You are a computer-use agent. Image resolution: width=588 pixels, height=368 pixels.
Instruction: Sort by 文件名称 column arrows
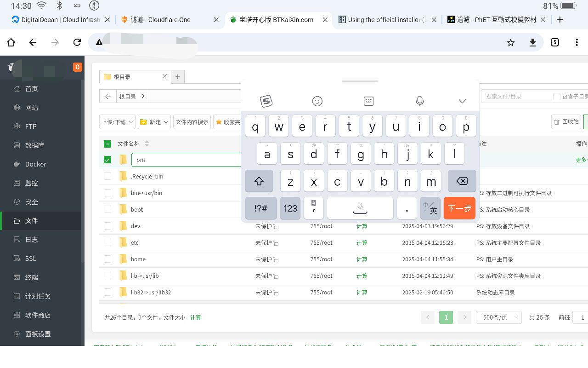coord(147,144)
